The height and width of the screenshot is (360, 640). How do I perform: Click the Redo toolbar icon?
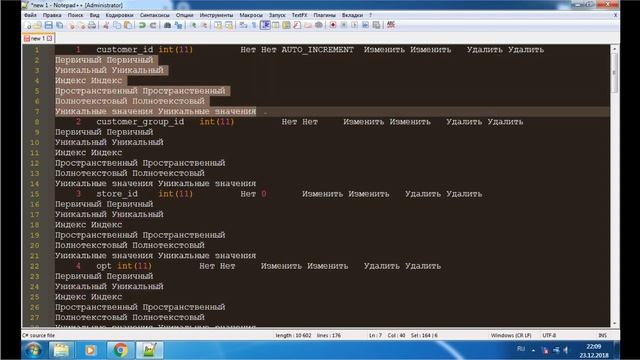pyautogui.click(x=153, y=25)
